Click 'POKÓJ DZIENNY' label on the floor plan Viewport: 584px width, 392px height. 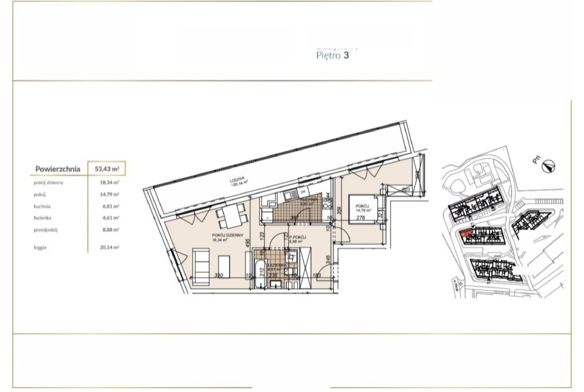pyautogui.click(x=228, y=235)
